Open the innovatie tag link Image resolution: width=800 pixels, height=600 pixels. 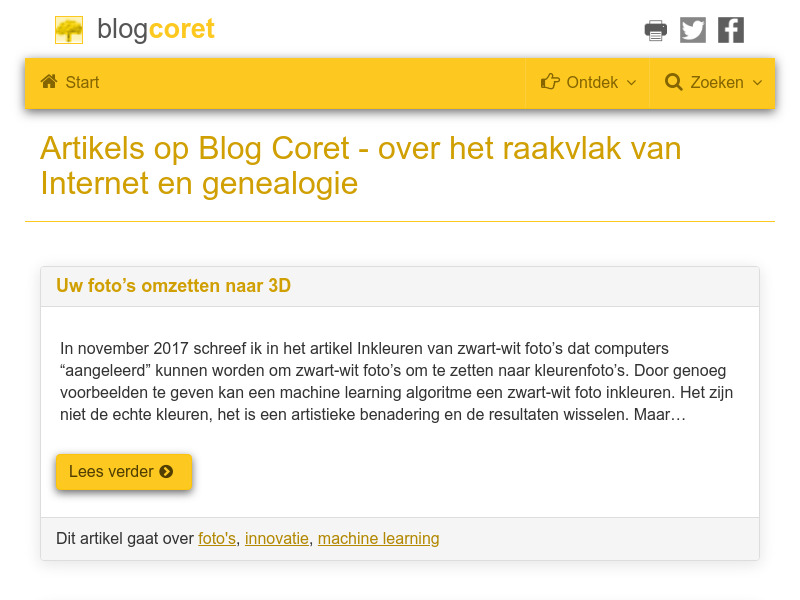[277, 538]
